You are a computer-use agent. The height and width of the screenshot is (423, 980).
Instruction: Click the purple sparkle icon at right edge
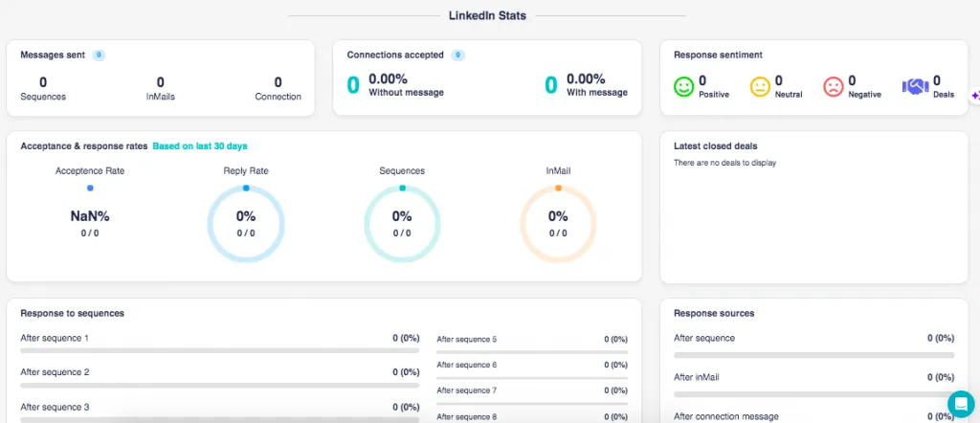pyautogui.click(x=975, y=97)
